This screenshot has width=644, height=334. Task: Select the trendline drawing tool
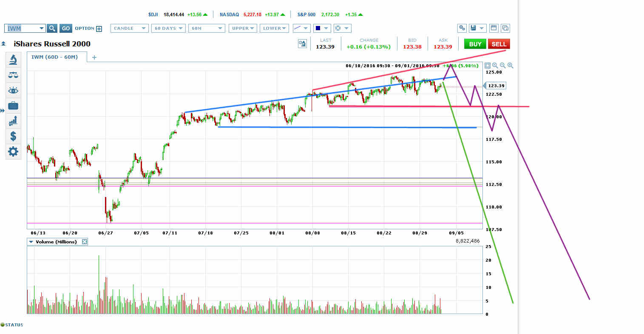tap(298, 28)
